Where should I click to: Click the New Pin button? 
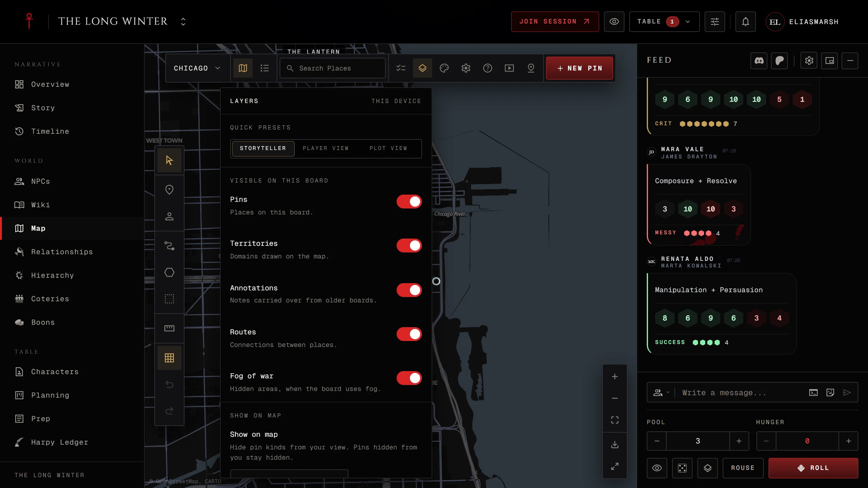point(579,68)
